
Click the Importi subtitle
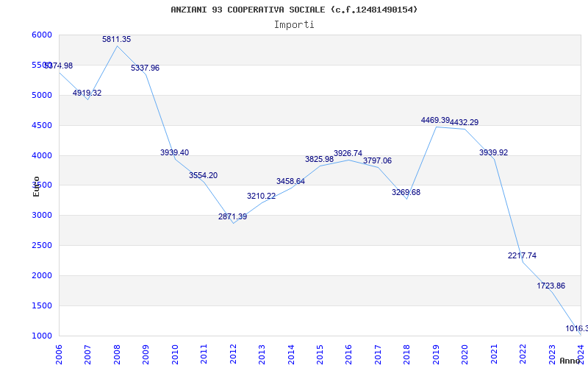tap(294, 25)
